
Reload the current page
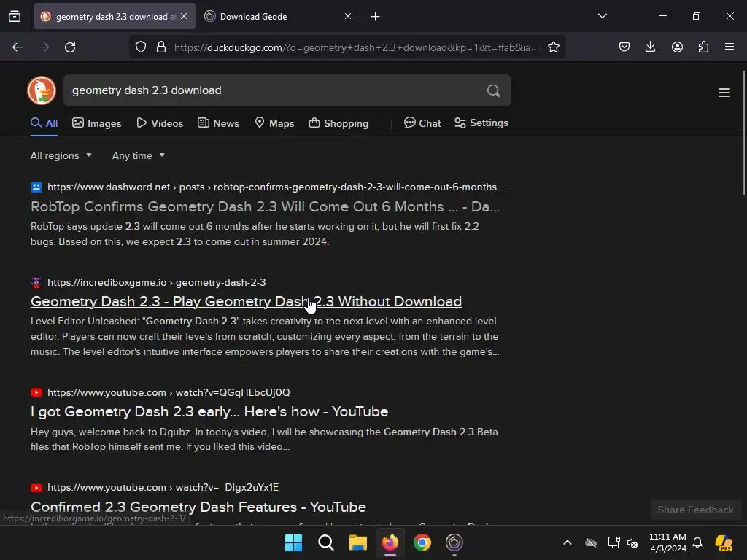tap(70, 47)
